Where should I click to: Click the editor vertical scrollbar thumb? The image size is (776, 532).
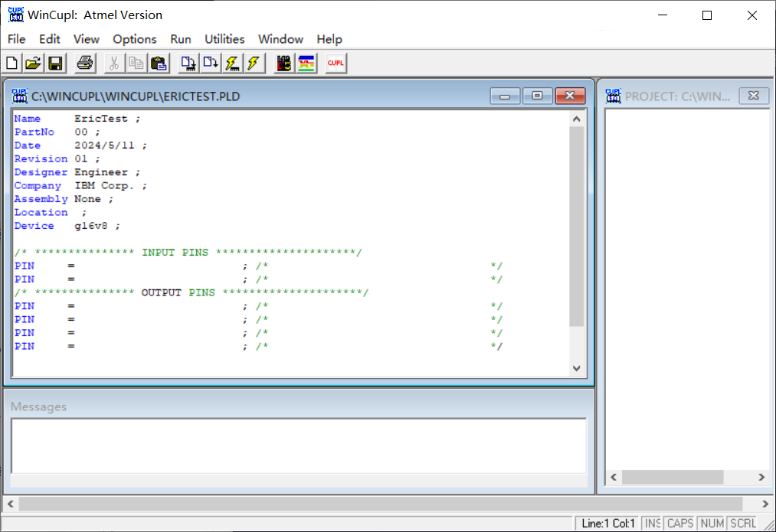pyautogui.click(x=577, y=227)
